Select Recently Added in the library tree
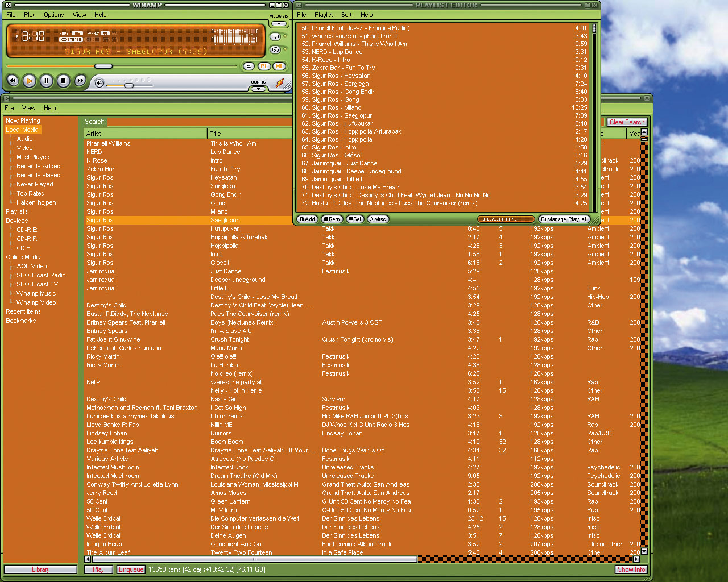728x582 pixels. point(38,166)
